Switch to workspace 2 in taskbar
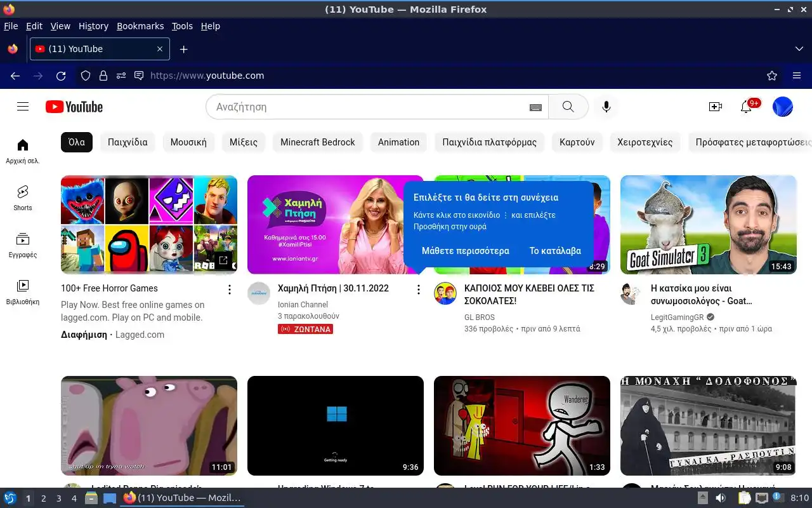 pyautogui.click(x=43, y=498)
